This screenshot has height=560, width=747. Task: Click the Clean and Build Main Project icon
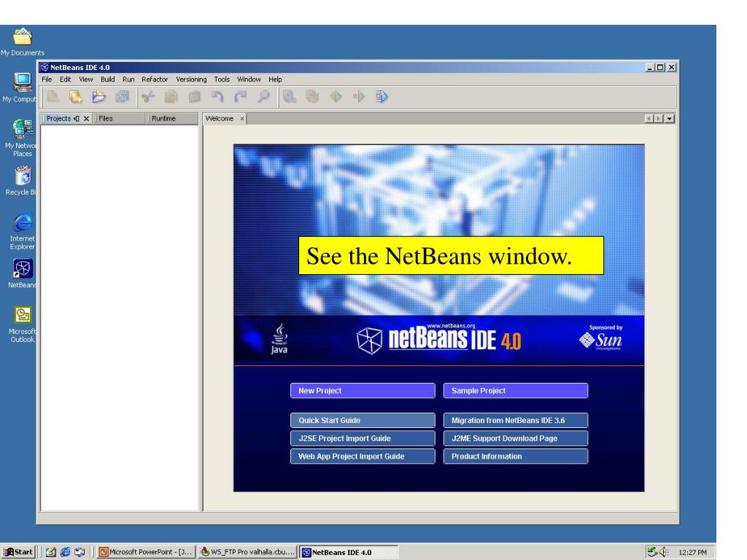click(x=312, y=97)
